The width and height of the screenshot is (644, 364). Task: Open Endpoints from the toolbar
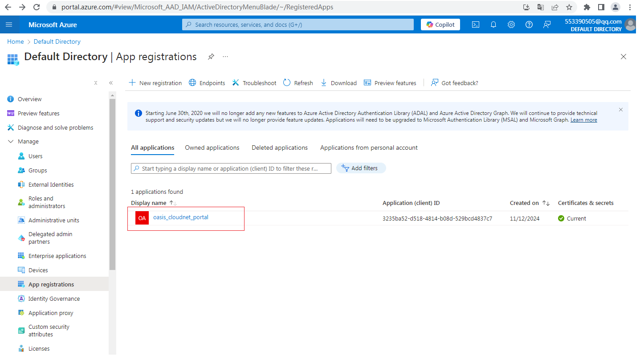(x=207, y=83)
